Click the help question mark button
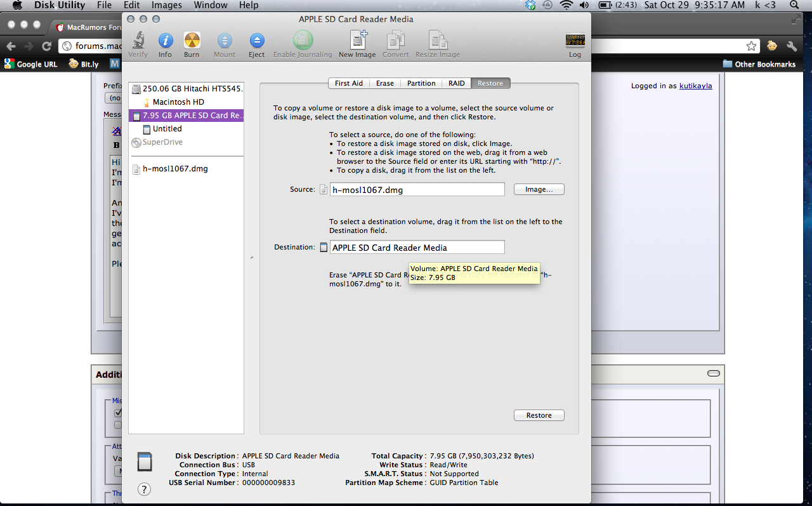The height and width of the screenshot is (506, 812). 144,489
